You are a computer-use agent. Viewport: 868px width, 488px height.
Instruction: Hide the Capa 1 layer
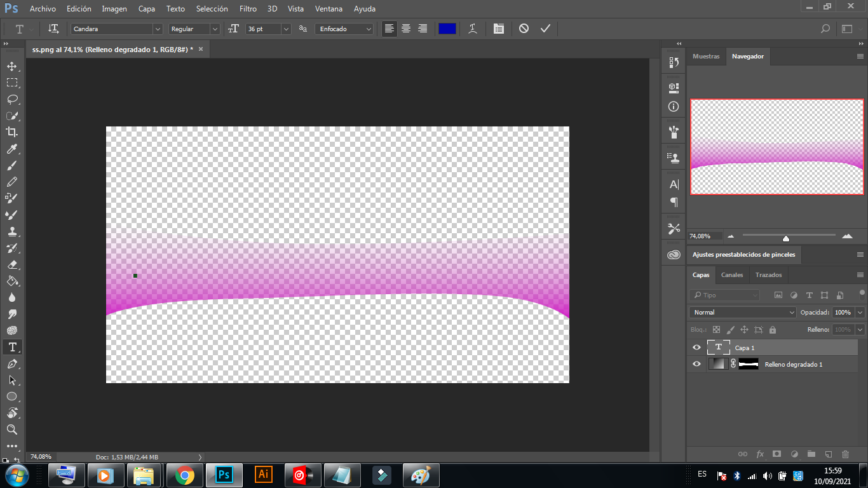pyautogui.click(x=696, y=348)
